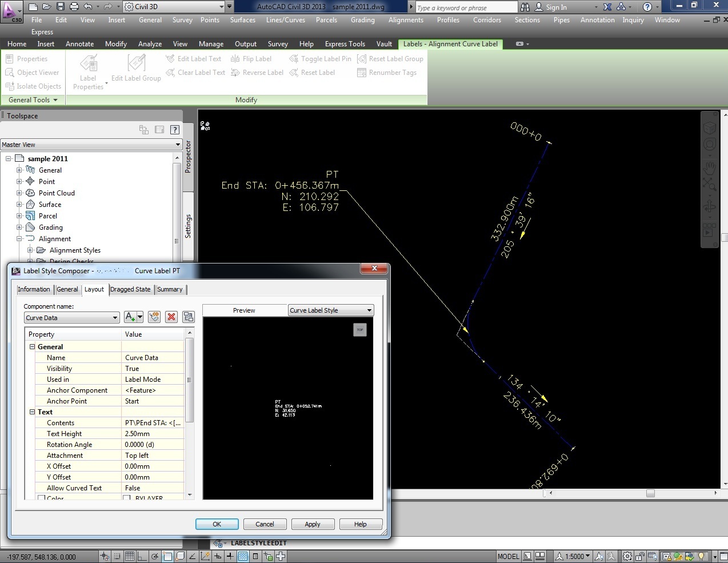Viewport: 728px width, 563px height.
Task: Open the Corridors menu
Action: click(487, 20)
